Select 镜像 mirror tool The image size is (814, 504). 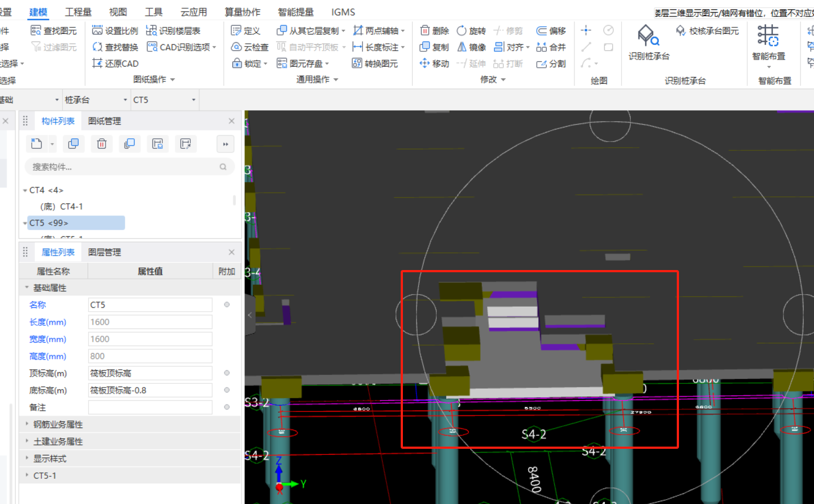471,47
